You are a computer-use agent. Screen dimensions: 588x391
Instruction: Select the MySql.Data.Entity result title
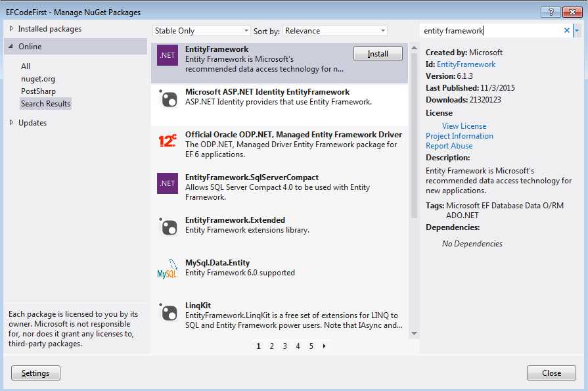tap(217, 263)
